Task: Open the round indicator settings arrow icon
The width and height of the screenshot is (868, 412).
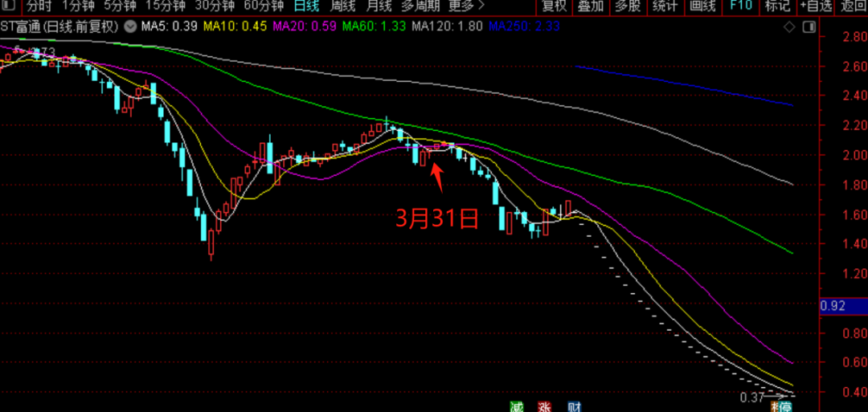Action: [131, 26]
